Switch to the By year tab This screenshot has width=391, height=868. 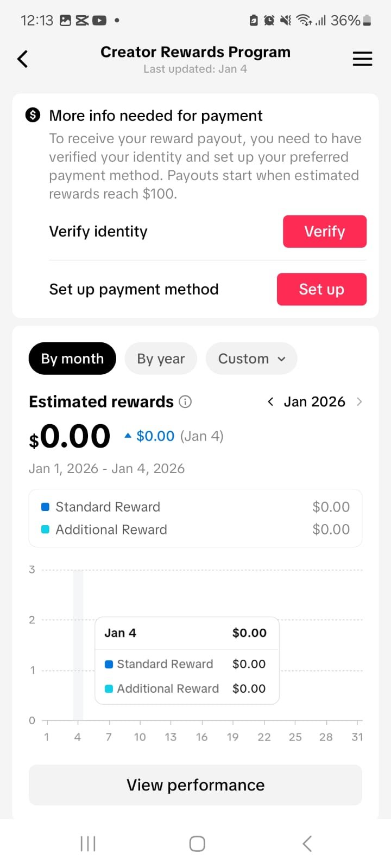pos(161,359)
